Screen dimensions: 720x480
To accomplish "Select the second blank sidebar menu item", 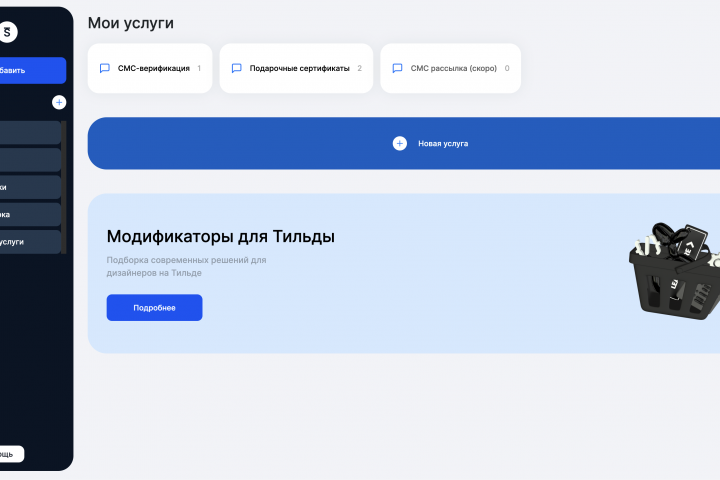I will pyautogui.click(x=30, y=160).
